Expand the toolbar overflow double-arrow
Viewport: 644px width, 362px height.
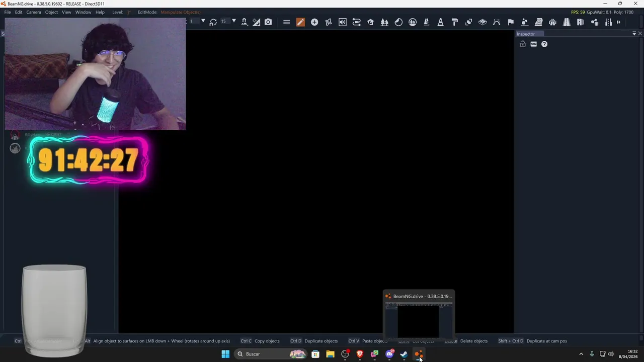tap(618, 22)
